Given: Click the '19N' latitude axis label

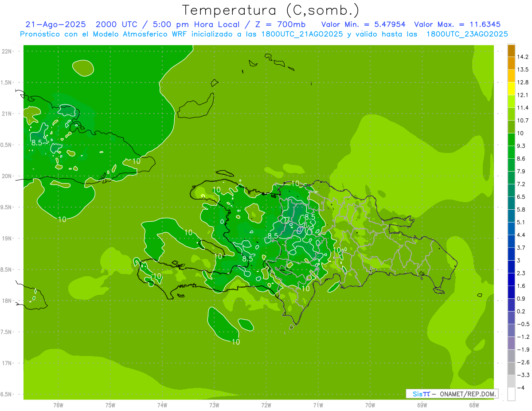Looking at the screenshot, I should point(7,238).
